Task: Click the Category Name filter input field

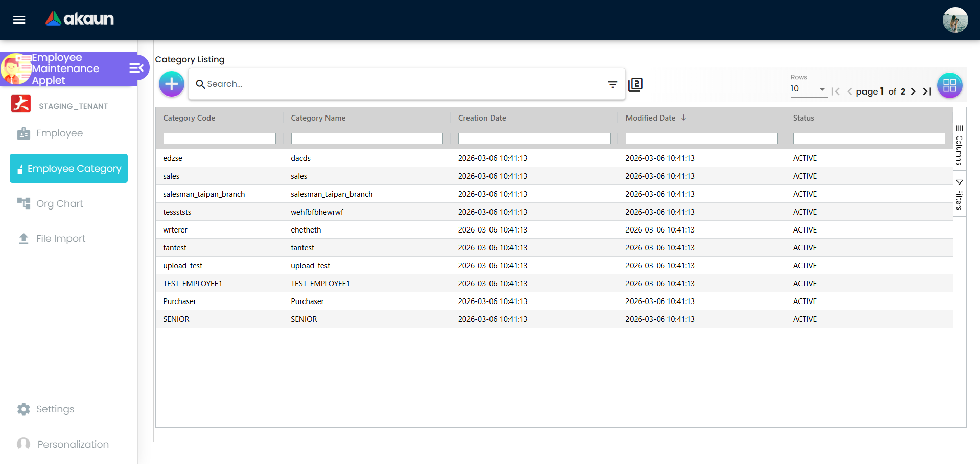Action: [x=367, y=138]
